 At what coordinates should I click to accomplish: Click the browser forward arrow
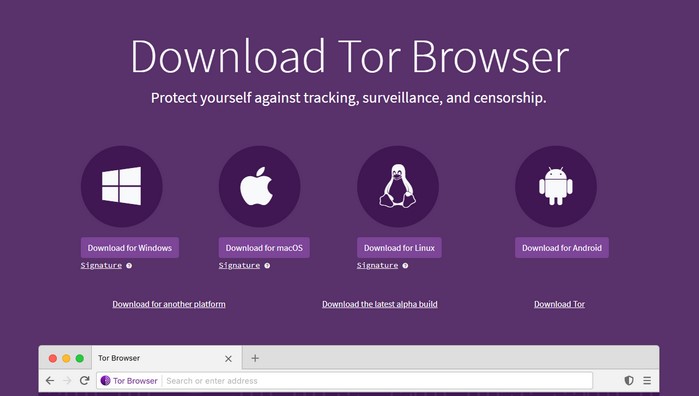(67, 380)
